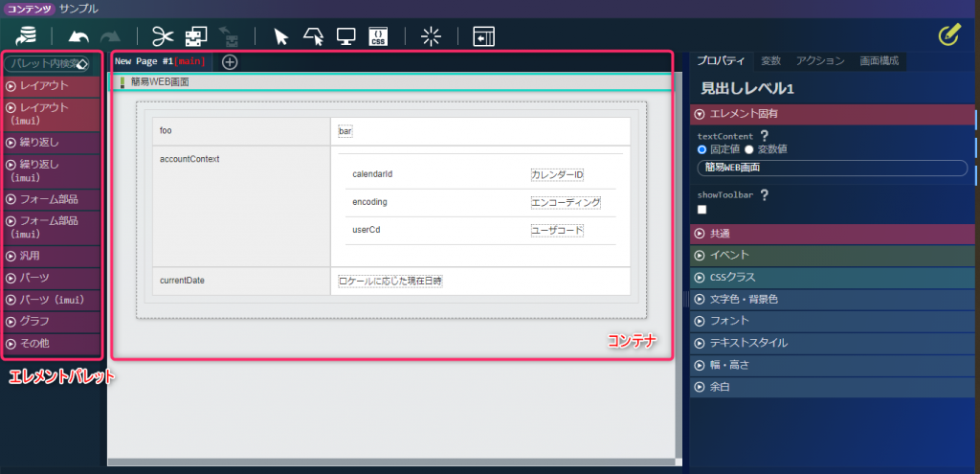Click the save (database) icon in toolbar

(x=26, y=35)
